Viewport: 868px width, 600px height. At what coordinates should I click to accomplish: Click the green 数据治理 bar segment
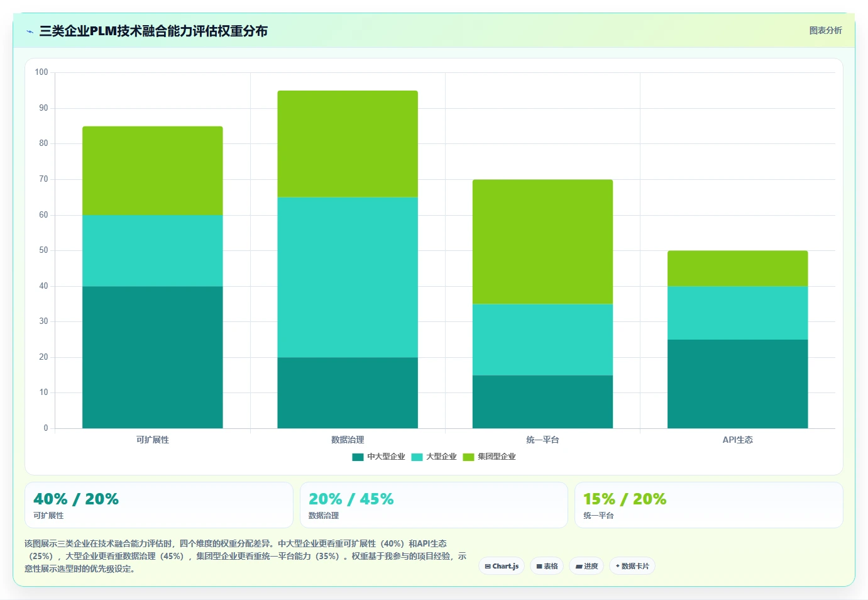(x=348, y=144)
